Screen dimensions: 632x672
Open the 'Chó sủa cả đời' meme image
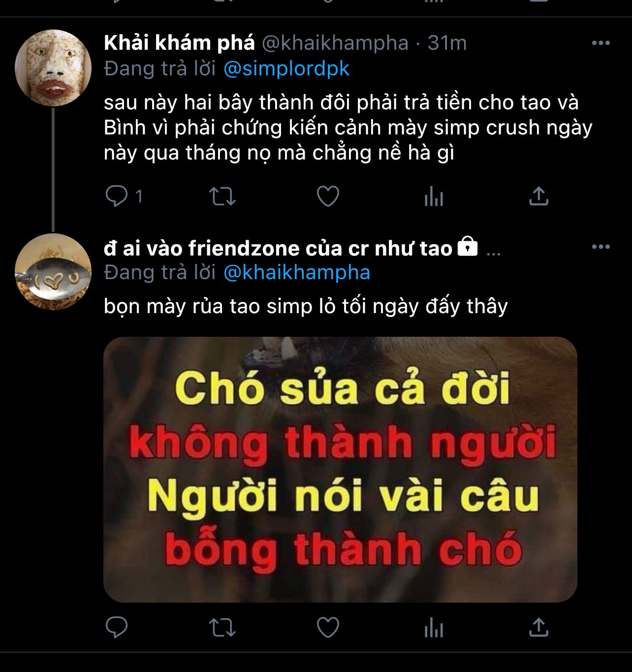click(x=340, y=469)
